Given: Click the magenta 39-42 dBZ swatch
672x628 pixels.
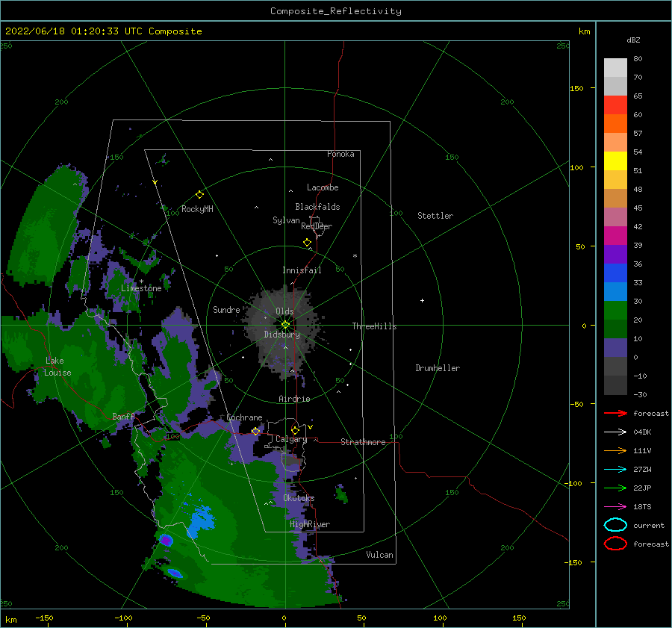Looking at the screenshot, I should click(x=615, y=236).
